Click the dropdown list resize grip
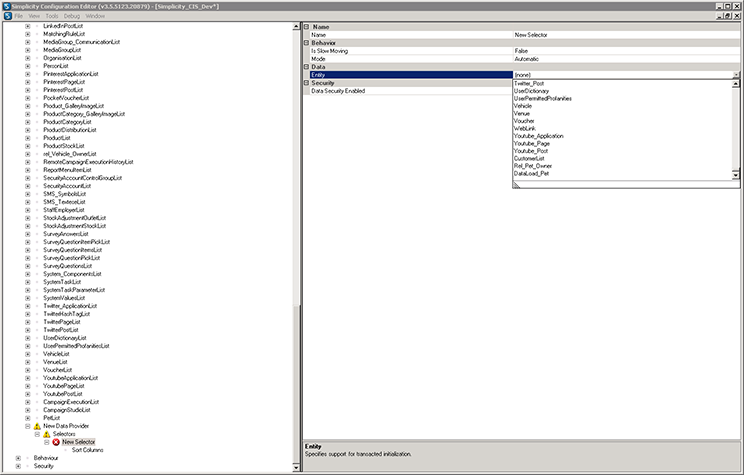Image resolution: width=744 pixels, height=475 pixels. 517,185
